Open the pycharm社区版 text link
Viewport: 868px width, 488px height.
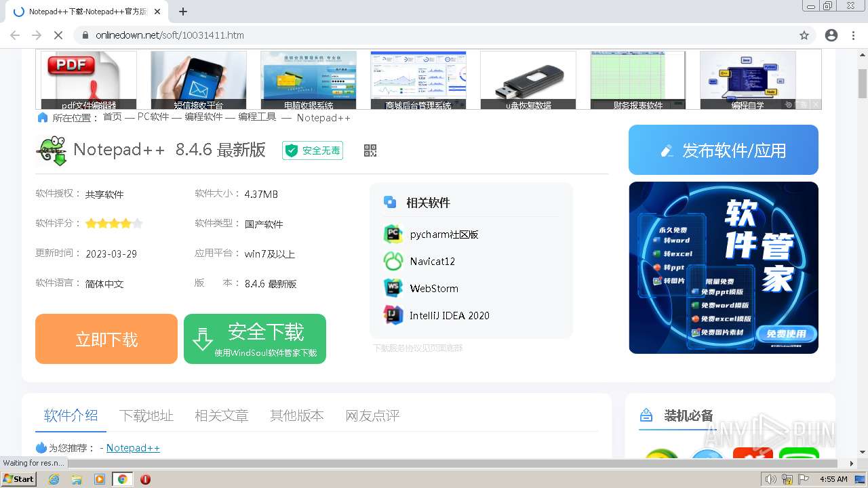[x=444, y=235]
